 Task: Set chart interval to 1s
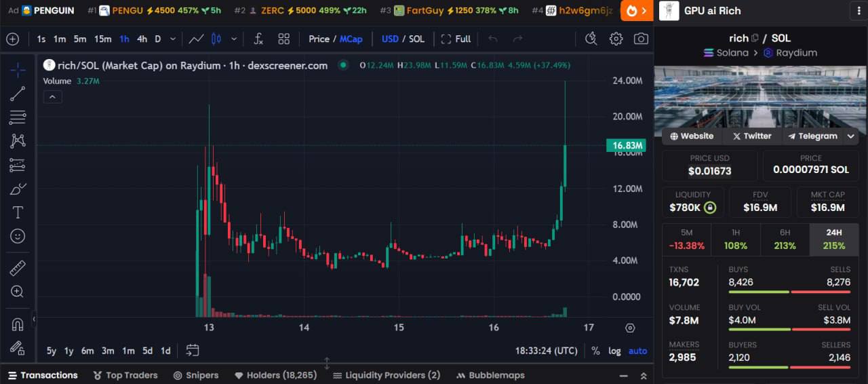41,39
